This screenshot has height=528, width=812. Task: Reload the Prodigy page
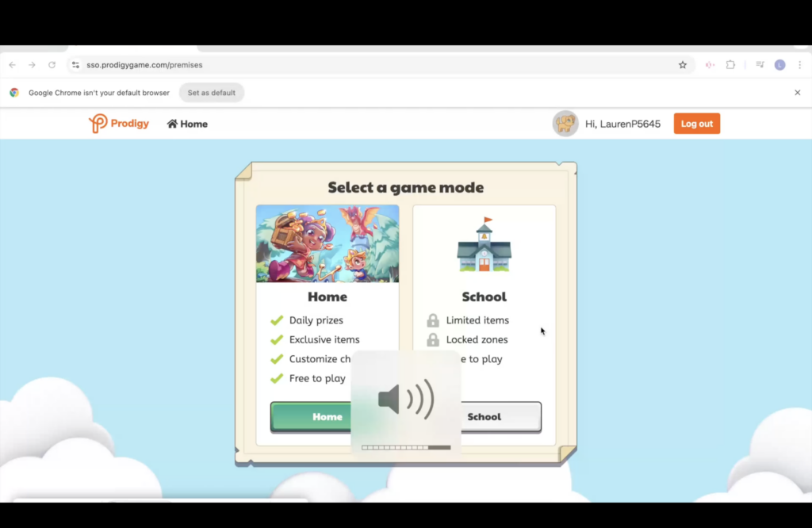coord(52,65)
